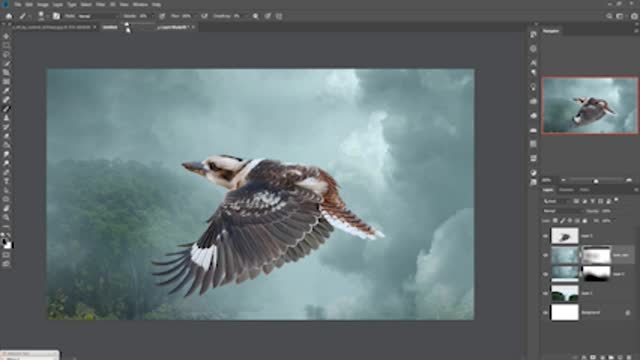Delete layer trash icon
Image resolution: width=640 pixels, height=360 pixels.
[x=629, y=358]
